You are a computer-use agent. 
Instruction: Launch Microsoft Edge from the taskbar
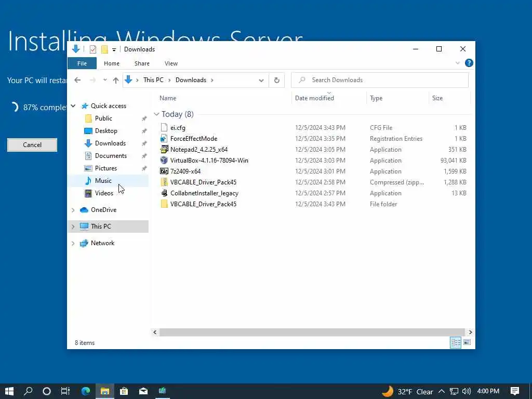pyautogui.click(x=86, y=391)
